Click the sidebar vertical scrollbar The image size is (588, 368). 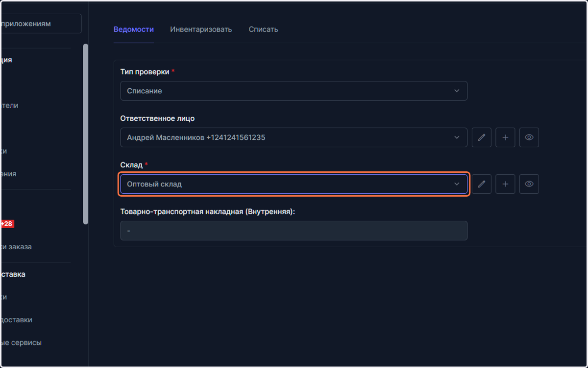point(86,134)
